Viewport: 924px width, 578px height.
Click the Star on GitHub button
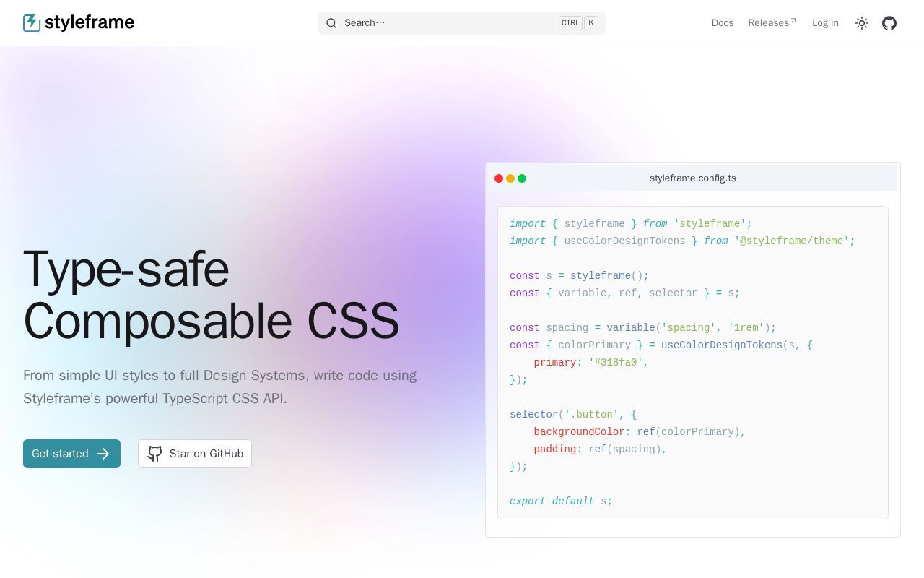click(195, 454)
